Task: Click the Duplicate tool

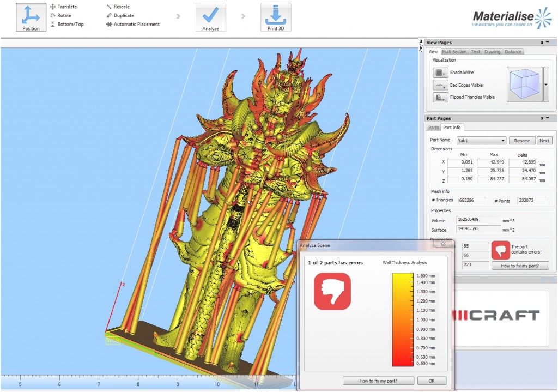Action: [x=120, y=15]
